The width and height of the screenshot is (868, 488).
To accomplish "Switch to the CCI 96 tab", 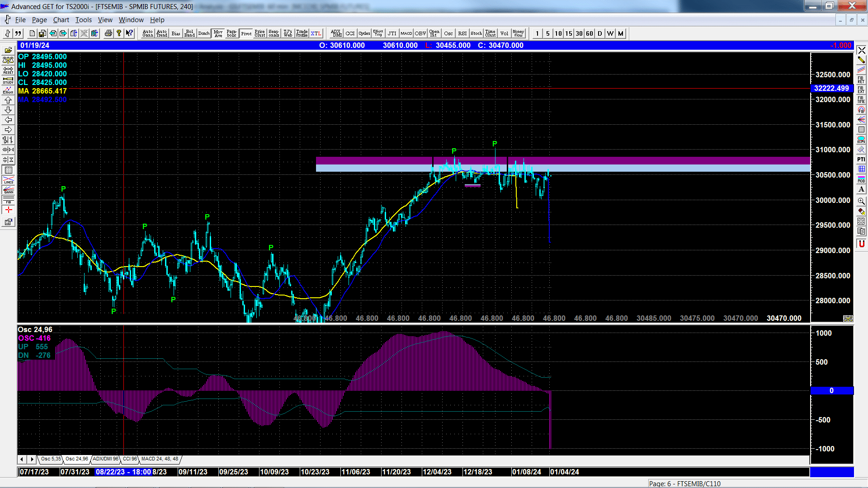I will click(x=130, y=459).
